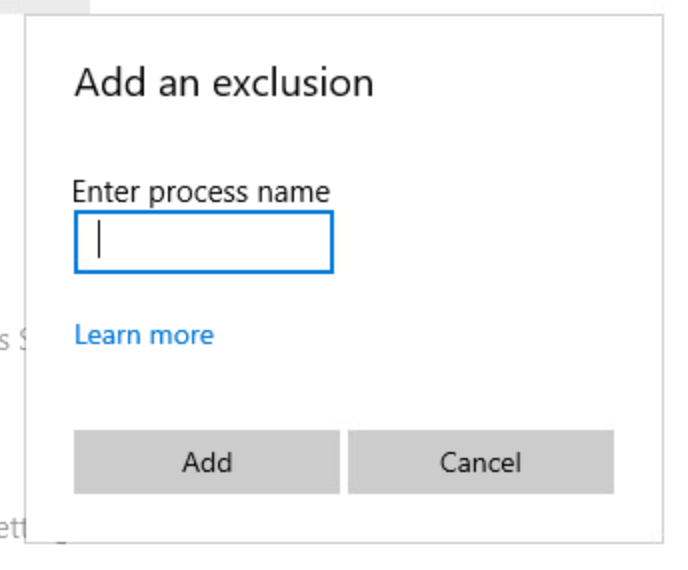688x570 pixels.
Task: Place cursor in the blue-outlined text field
Action: 203,242
